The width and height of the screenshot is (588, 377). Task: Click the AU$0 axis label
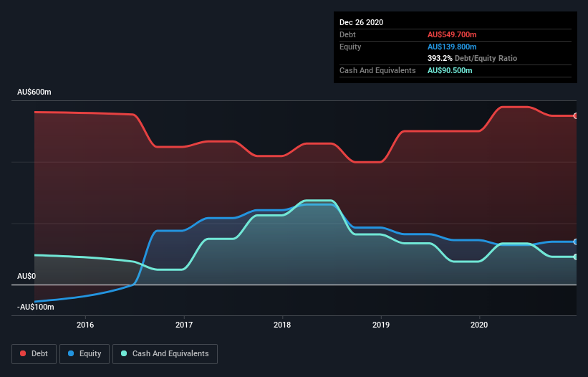click(26, 276)
